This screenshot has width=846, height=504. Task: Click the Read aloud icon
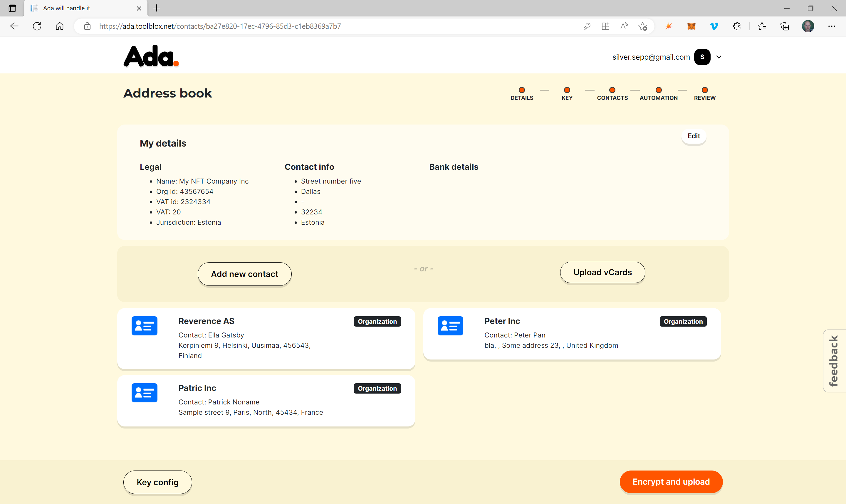tap(624, 26)
